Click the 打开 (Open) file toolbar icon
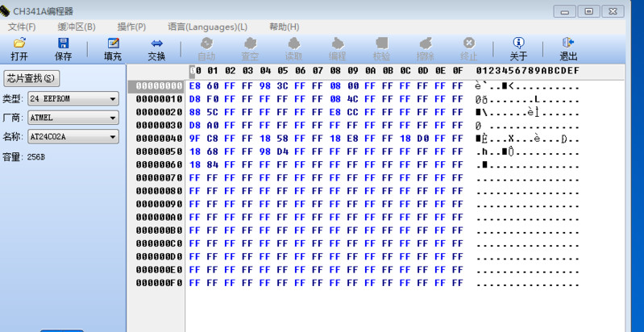The height and width of the screenshot is (332, 644). [x=19, y=48]
